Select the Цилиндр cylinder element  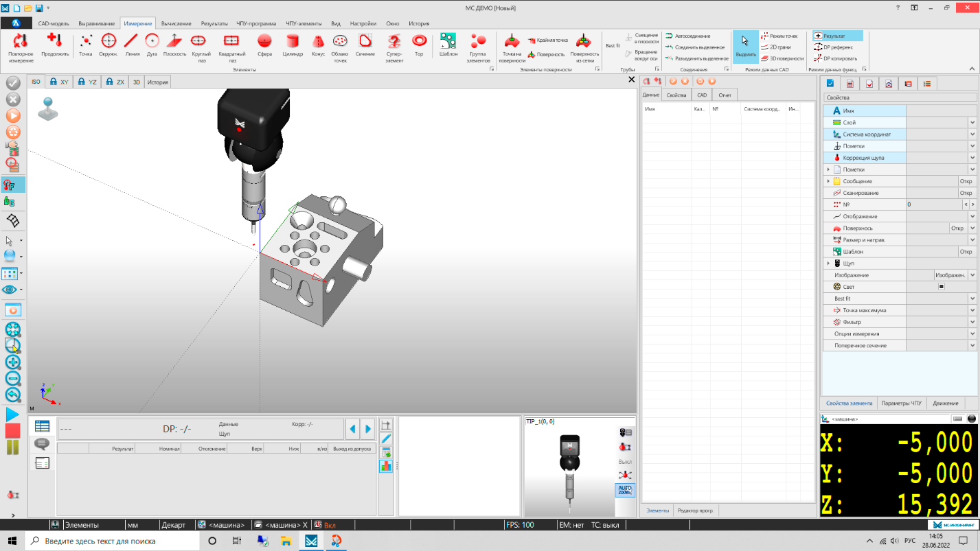tap(293, 45)
